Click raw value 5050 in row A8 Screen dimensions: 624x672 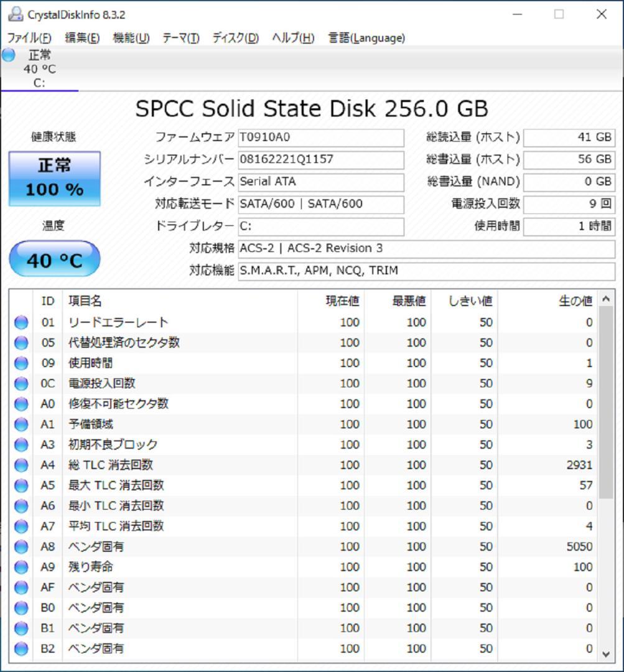click(x=579, y=546)
